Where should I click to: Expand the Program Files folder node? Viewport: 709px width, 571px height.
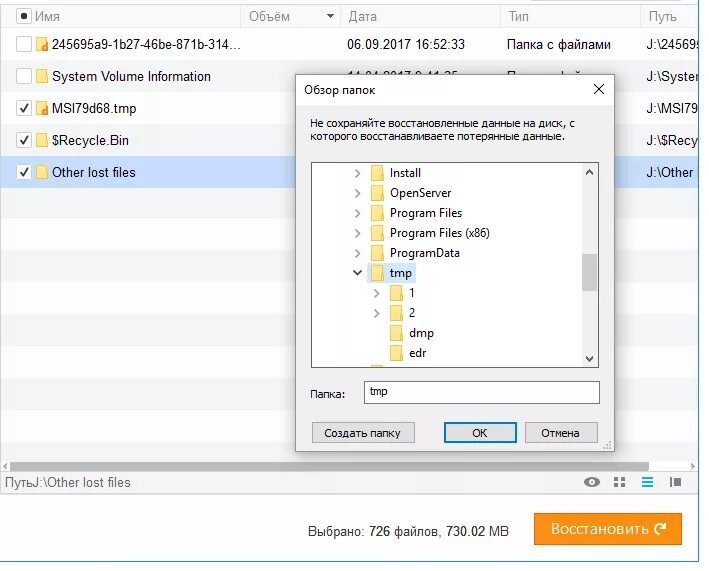tap(358, 213)
